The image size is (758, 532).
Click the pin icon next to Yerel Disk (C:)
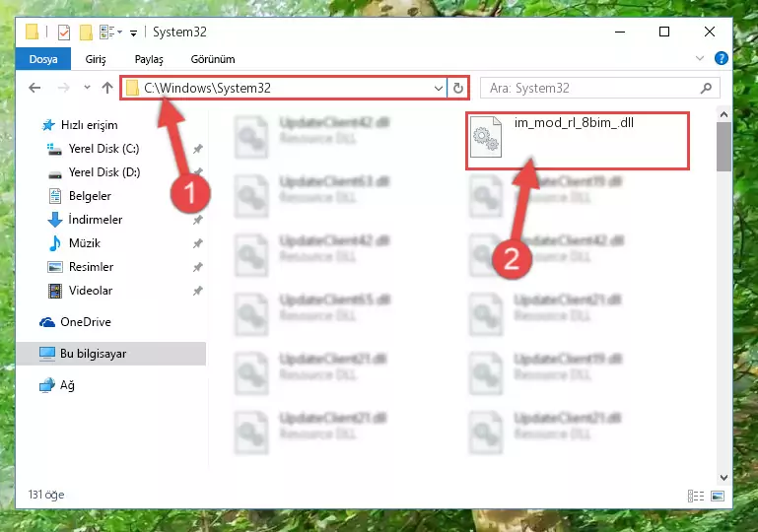pyautogui.click(x=198, y=149)
